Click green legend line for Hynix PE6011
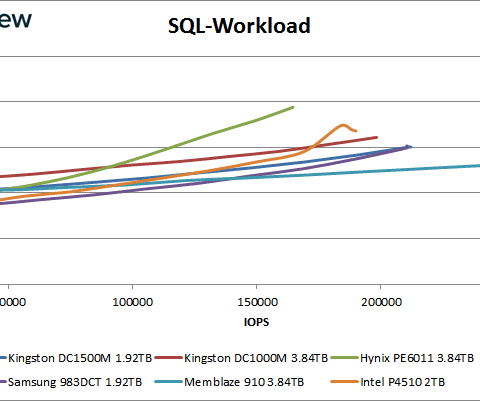The image size is (480, 401). click(x=345, y=358)
